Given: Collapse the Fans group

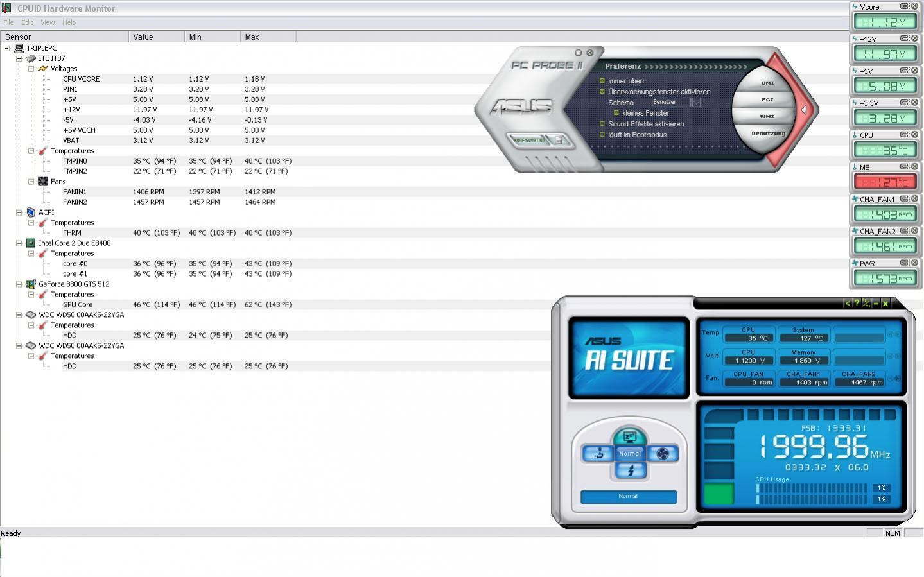Looking at the screenshot, I should pyautogui.click(x=31, y=182).
